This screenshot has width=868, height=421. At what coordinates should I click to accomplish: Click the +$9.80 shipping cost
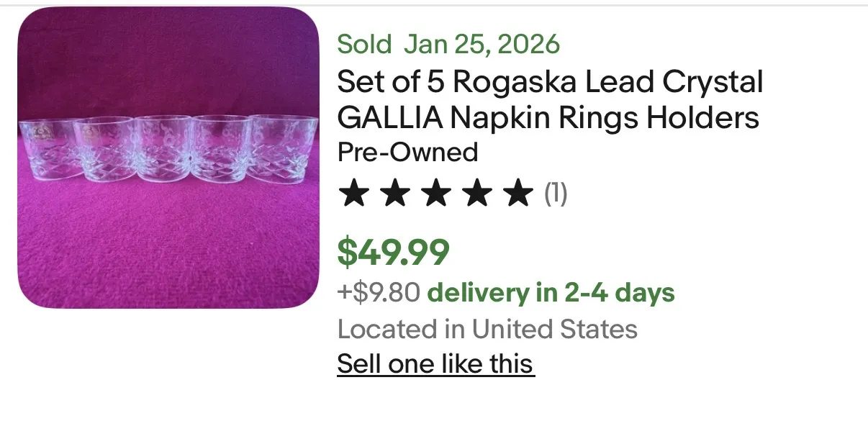coord(379,293)
